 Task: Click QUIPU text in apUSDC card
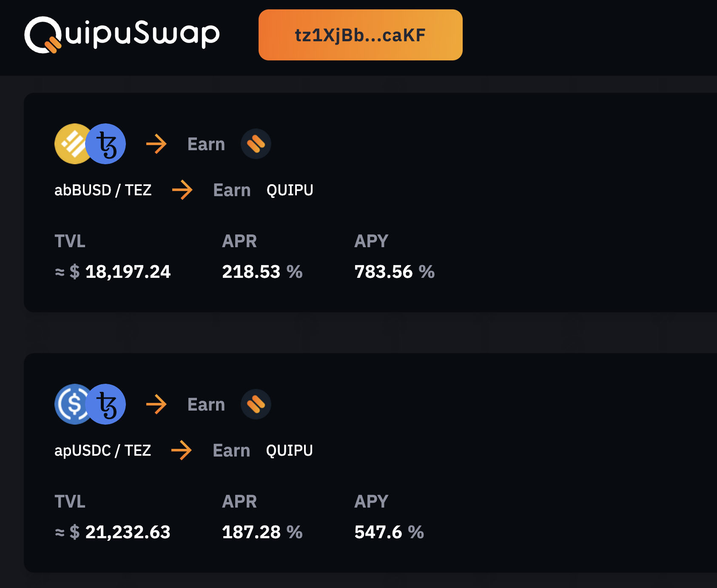point(289,450)
